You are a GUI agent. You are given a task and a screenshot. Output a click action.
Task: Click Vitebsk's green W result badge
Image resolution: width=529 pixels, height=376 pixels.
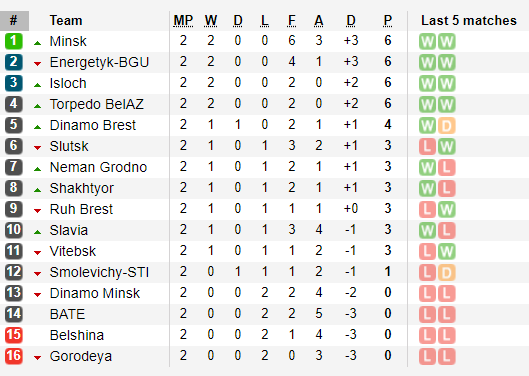(447, 252)
